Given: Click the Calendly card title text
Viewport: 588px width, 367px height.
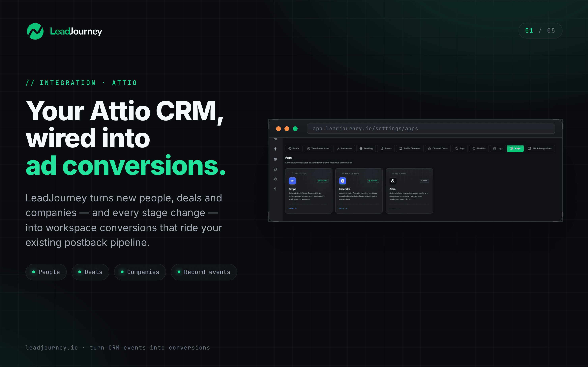Looking at the screenshot, I should tap(344, 189).
